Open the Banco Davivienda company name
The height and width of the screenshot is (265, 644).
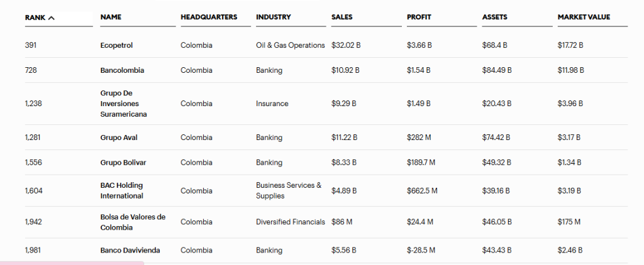(x=130, y=251)
